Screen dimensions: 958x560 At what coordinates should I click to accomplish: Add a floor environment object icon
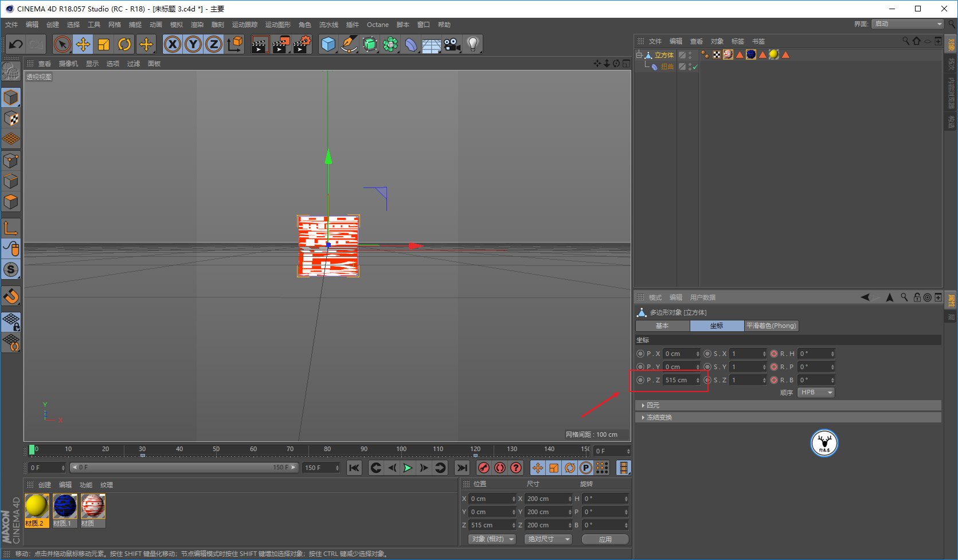(431, 44)
